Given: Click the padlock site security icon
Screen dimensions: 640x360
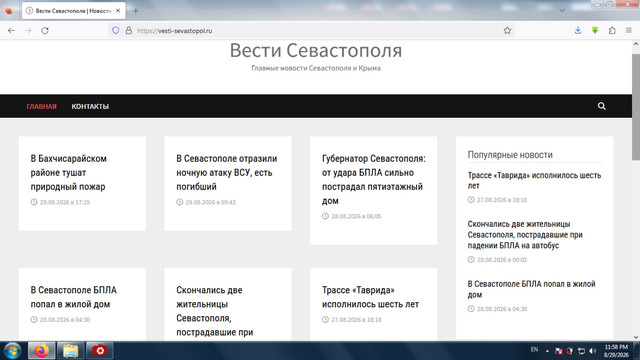Looking at the screenshot, I should pyautogui.click(x=129, y=31).
